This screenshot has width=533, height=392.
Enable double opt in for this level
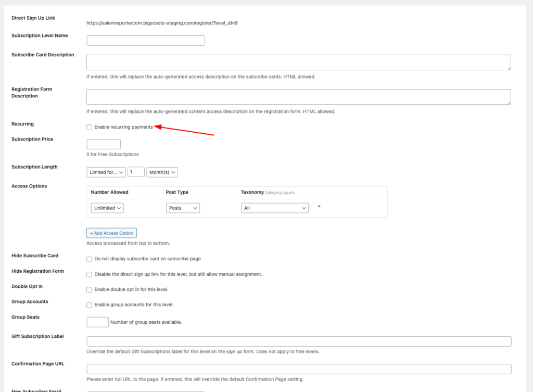90,290
